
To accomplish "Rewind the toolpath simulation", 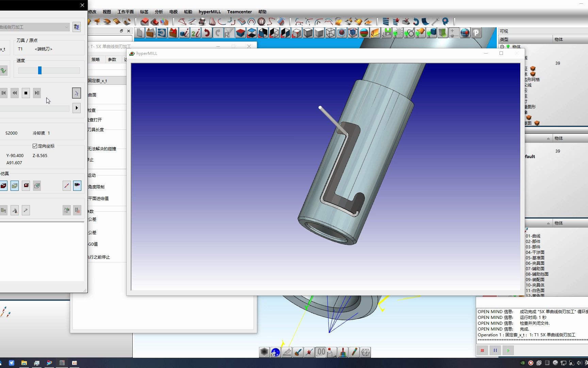I will pyautogui.click(x=15, y=93).
